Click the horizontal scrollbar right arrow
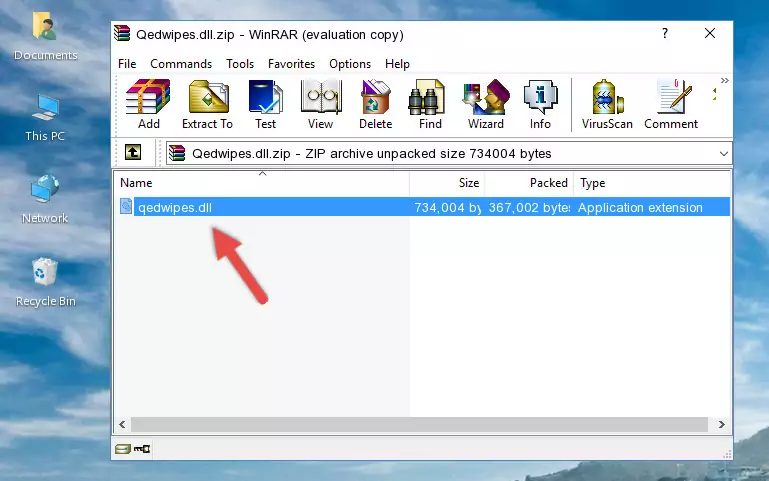Screen dimensions: 769x481 click(721, 425)
